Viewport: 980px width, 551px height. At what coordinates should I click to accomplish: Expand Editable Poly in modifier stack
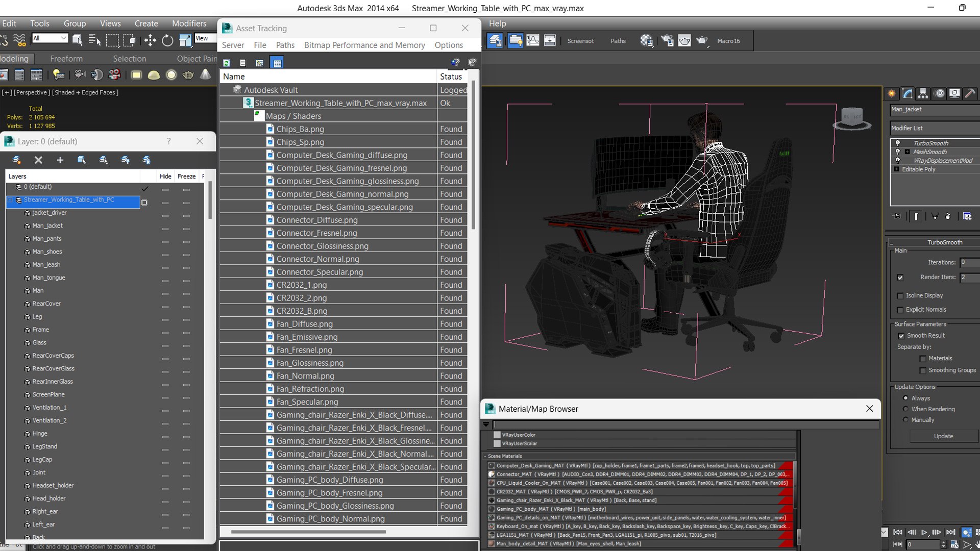pyautogui.click(x=896, y=169)
